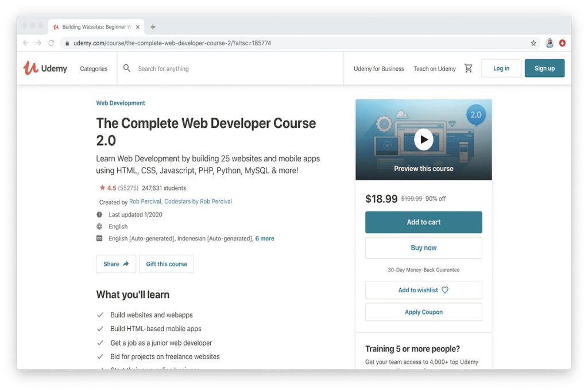This screenshot has width=588, height=392.
Task: Click Gift this course button
Action: (x=167, y=264)
